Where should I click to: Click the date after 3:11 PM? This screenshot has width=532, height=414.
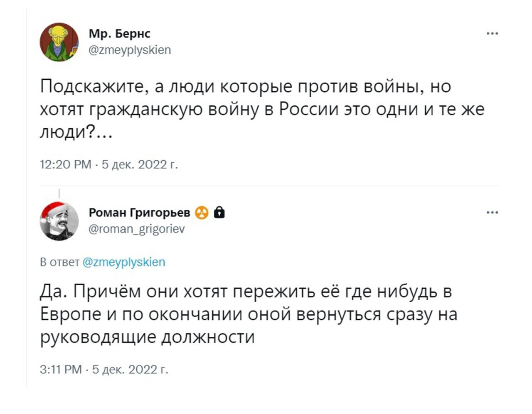[x=130, y=369]
